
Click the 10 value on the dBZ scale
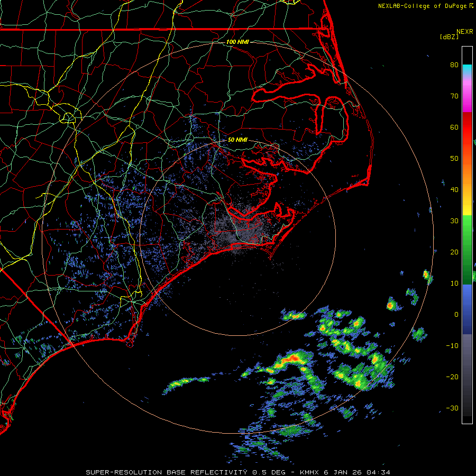pyautogui.click(x=454, y=283)
